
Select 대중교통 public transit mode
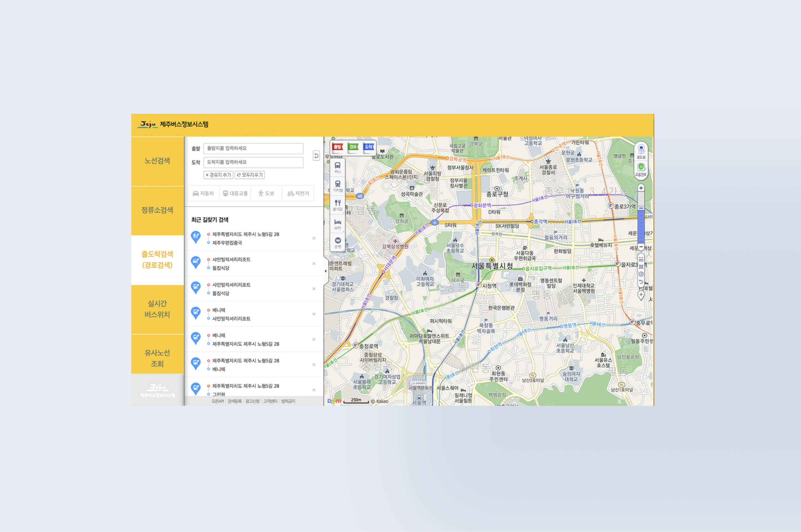pos(235,193)
